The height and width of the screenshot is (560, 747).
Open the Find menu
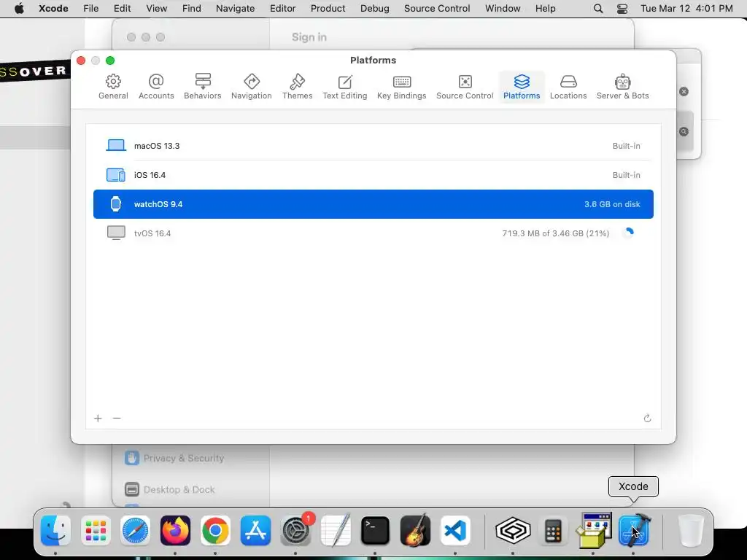tap(192, 9)
